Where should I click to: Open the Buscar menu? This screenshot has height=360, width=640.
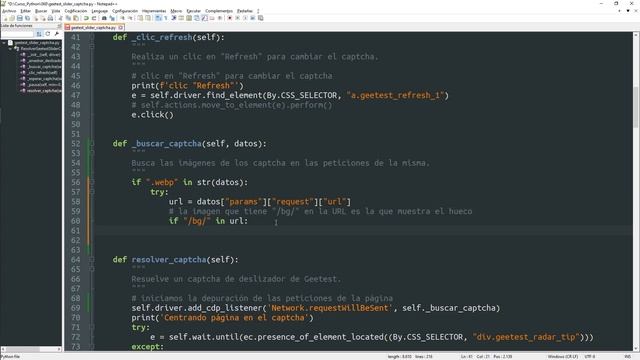point(41,11)
